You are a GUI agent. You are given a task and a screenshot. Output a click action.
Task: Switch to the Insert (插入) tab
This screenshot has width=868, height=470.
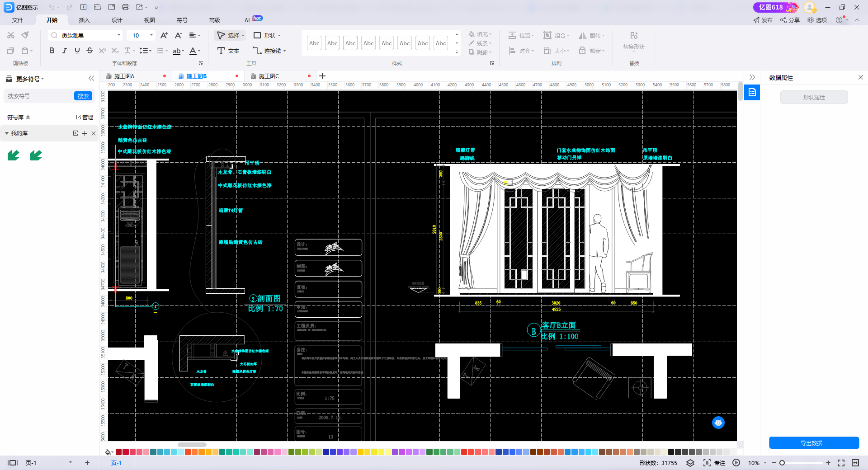85,20
